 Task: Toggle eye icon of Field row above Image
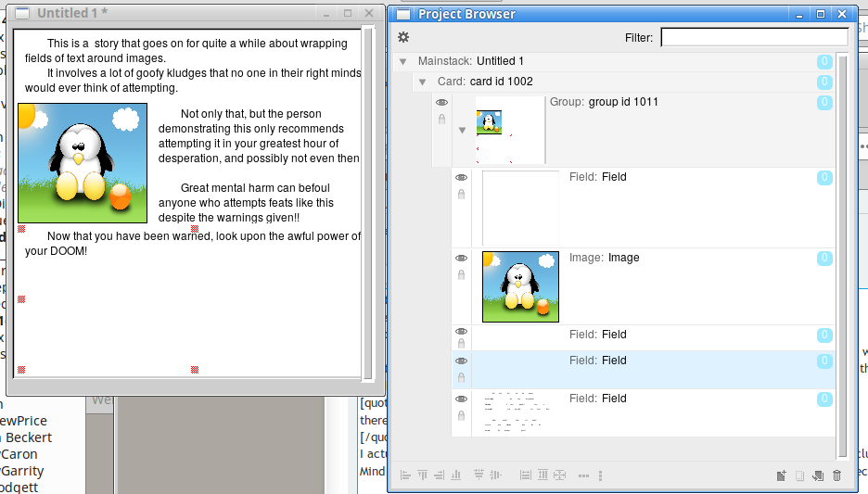pyautogui.click(x=461, y=178)
